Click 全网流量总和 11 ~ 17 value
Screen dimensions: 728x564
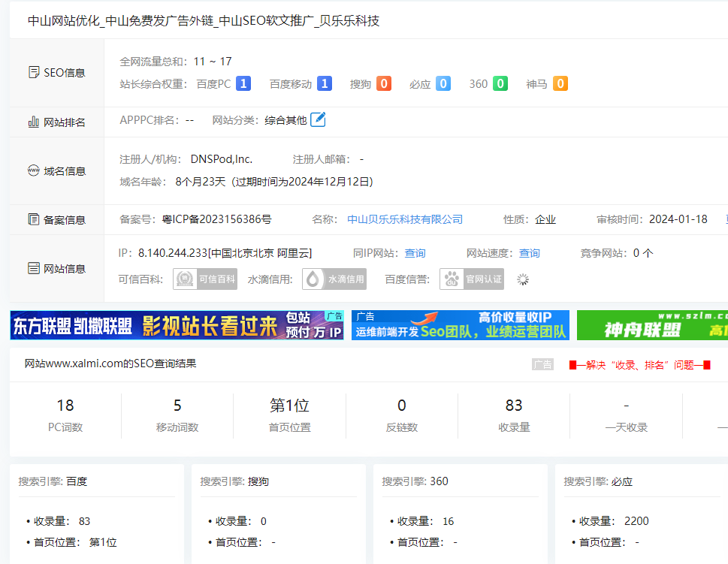coord(213,62)
